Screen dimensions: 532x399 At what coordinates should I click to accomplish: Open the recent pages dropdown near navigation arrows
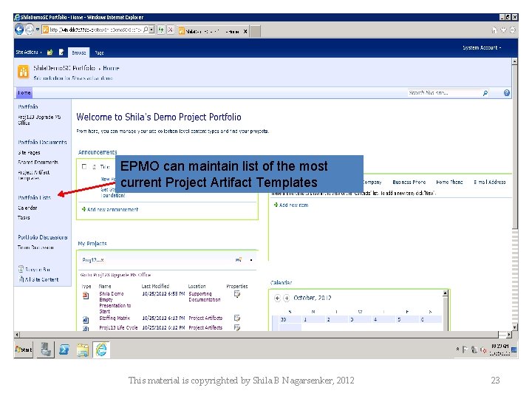pyautogui.click(x=38, y=30)
